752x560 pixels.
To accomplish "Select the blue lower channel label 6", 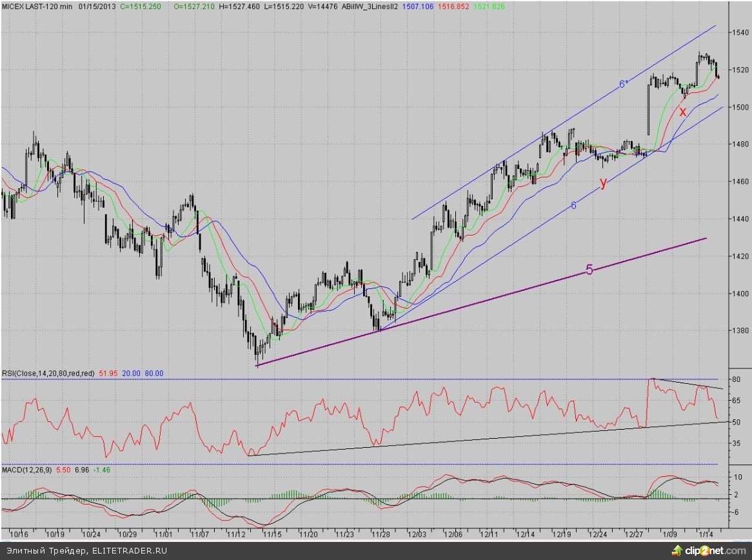I will click(x=573, y=206).
